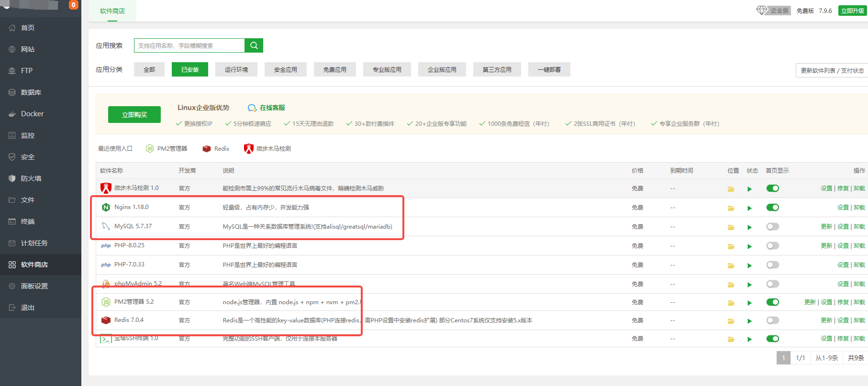This screenshot has width=868, height=386.
Task: Select the 专业版应用 category filter
Action: pyautogui.click(x=387, y=69)
